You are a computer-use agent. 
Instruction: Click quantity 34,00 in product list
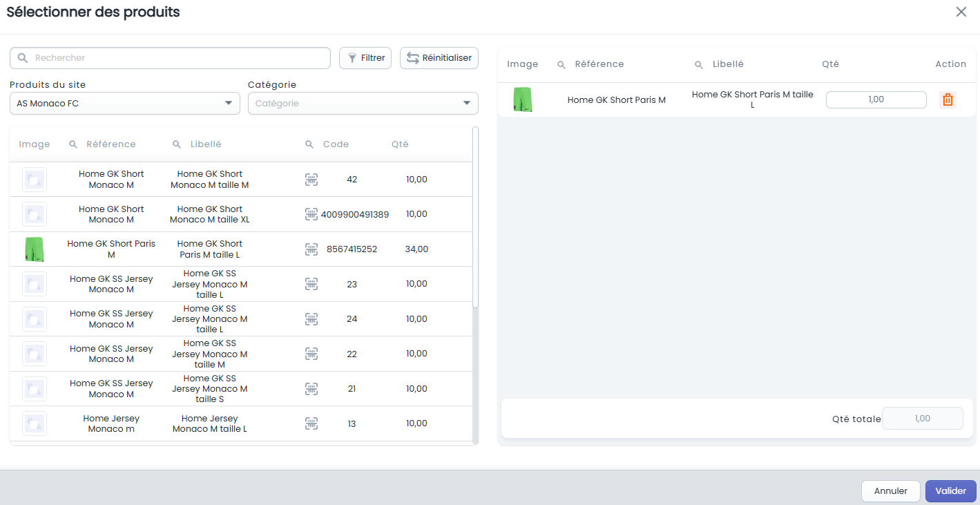click(416, 249)
